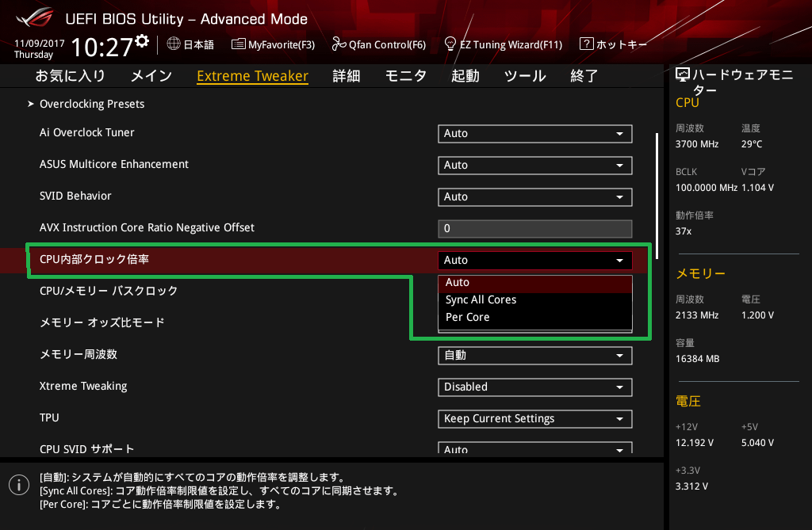The height and width of the screenshot is (530, 812).
Task: Click the ROG logo icon
Action: [x=35, y=17]
